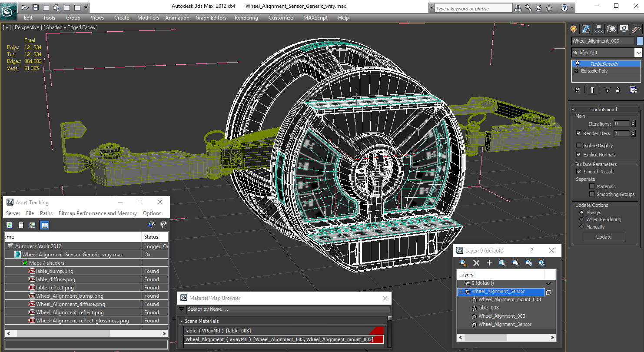The height and width of the screenshot is (352, 644).
Task: Open the Display panel tab icon
Action: point(624,29)
